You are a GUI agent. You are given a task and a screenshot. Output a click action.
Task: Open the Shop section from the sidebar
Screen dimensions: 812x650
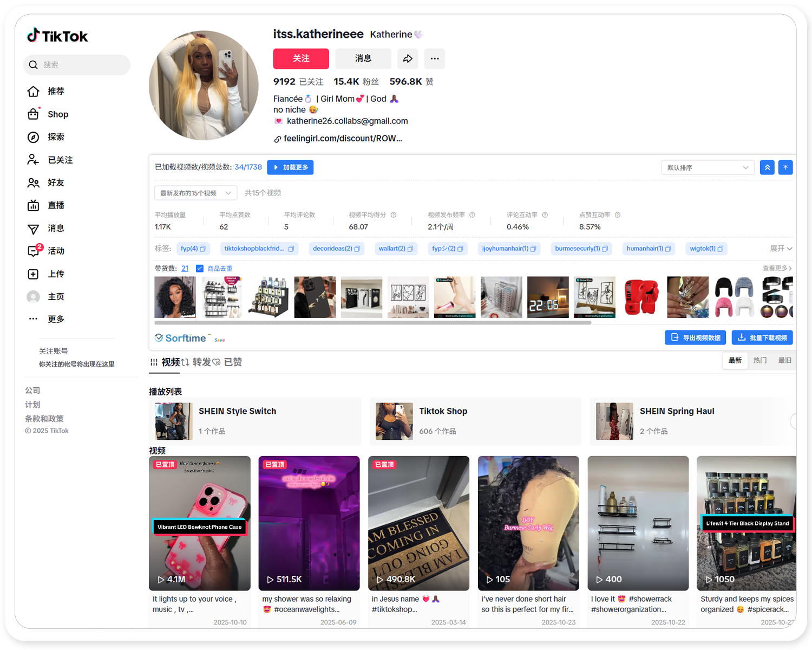pyautogui.click(x=57, y=114)
